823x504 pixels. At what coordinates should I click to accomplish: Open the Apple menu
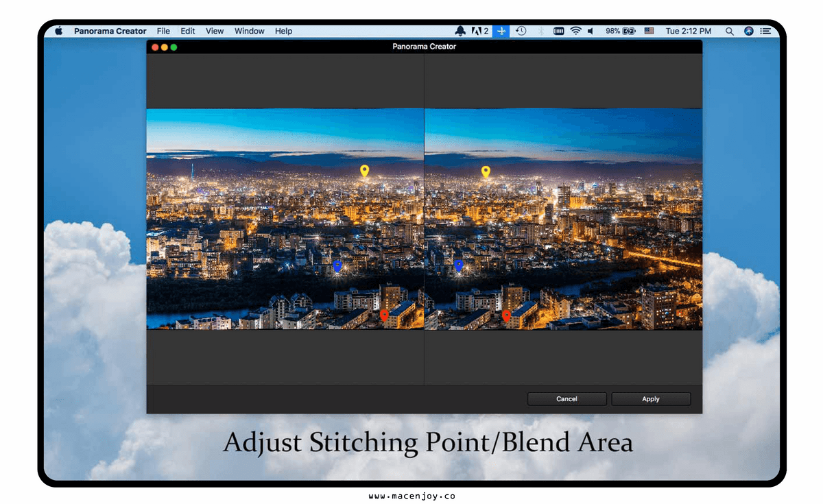coord(58,31)
